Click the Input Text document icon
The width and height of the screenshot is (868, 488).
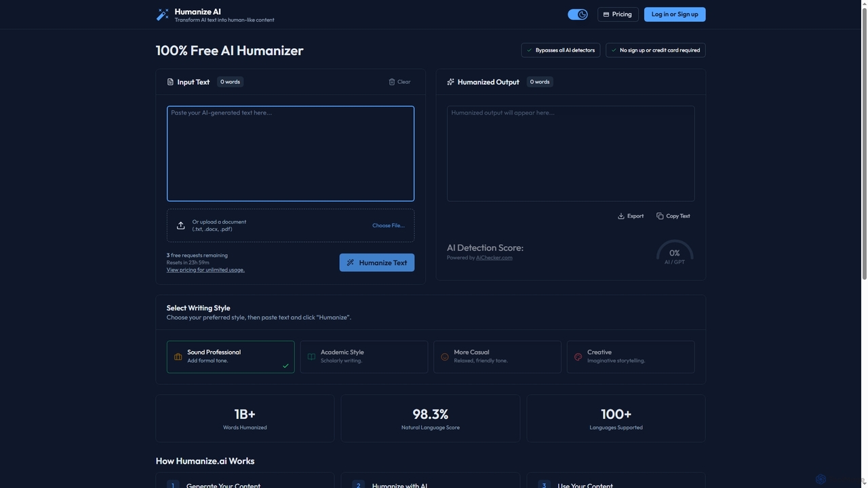170,82
